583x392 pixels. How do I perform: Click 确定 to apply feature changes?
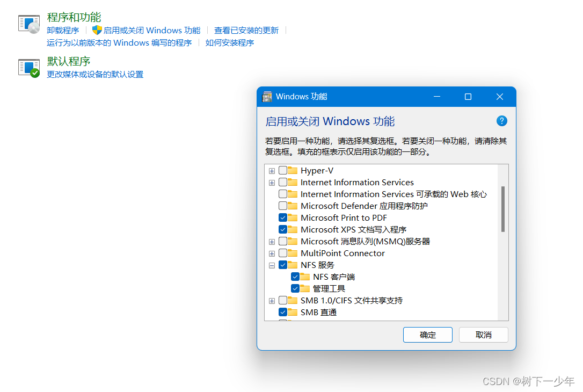point(427,335)
